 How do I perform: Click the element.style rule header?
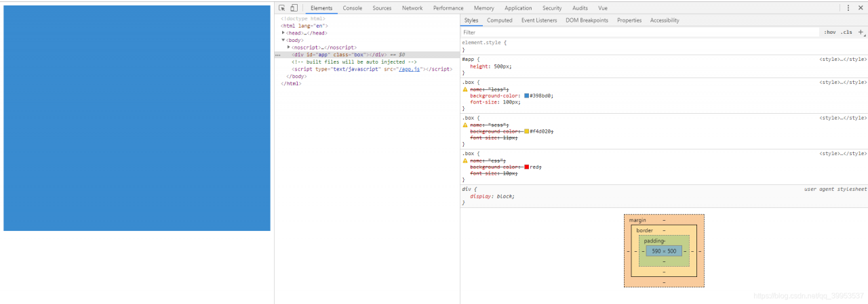[x=484, y=43]
